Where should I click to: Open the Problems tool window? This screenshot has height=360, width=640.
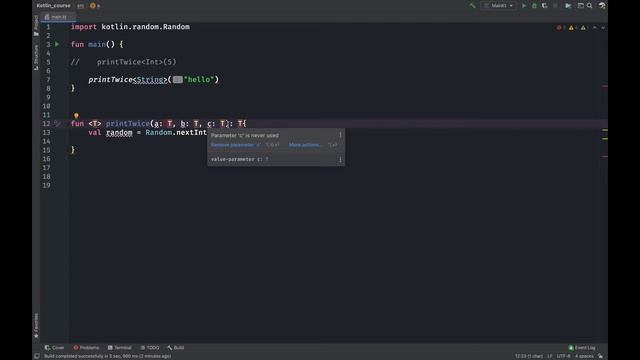coord(86,348)
